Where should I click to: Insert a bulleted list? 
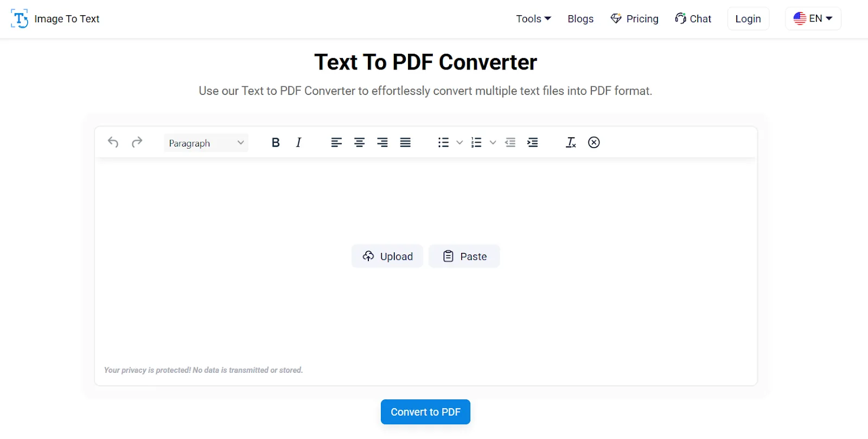(x=443, y=142)
